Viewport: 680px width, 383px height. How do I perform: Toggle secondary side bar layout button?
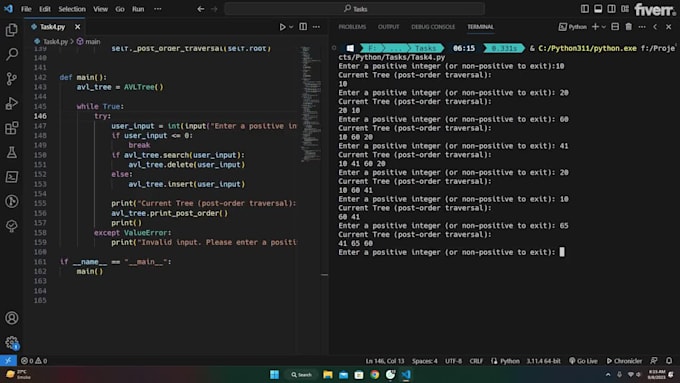pyautogui.click(x=611, y=9)
